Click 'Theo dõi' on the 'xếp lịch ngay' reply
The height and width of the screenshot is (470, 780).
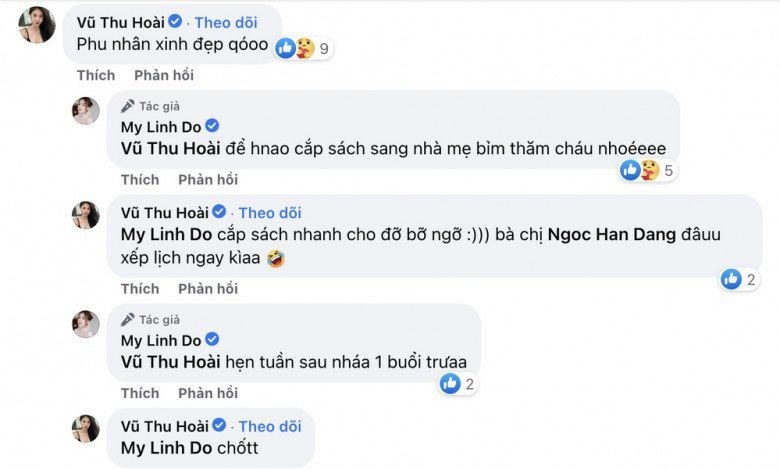270,212
